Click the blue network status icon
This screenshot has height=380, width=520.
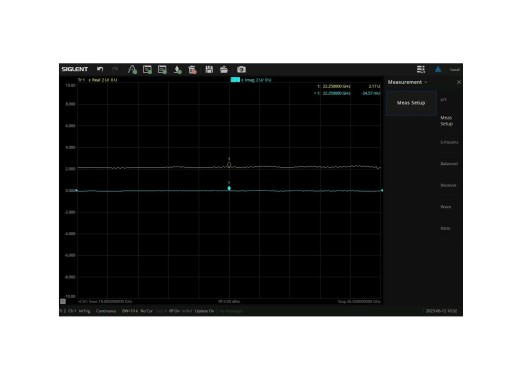pyautogui.click(x=438, y=69)
